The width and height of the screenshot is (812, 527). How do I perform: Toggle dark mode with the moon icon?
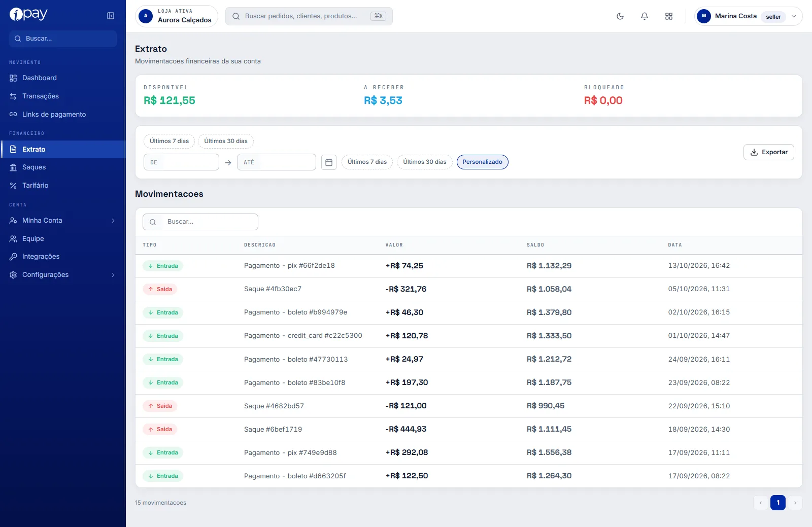620,16
